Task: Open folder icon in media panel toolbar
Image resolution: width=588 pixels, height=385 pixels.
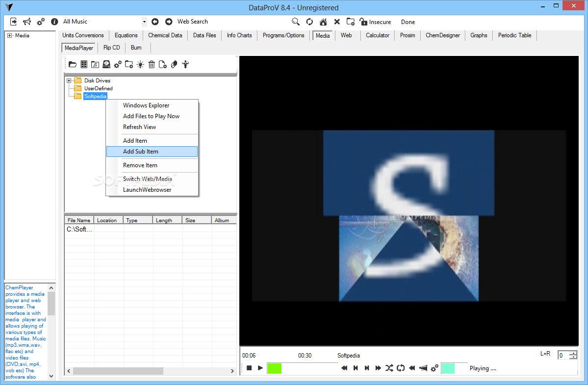Action: click(73, 64)
